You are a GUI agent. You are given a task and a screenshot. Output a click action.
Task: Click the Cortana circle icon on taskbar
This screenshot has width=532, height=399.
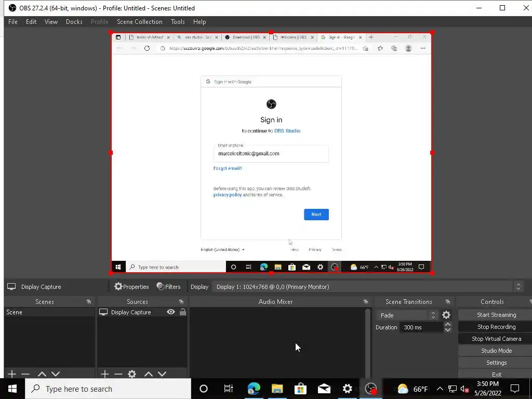[x=204, y=389]
